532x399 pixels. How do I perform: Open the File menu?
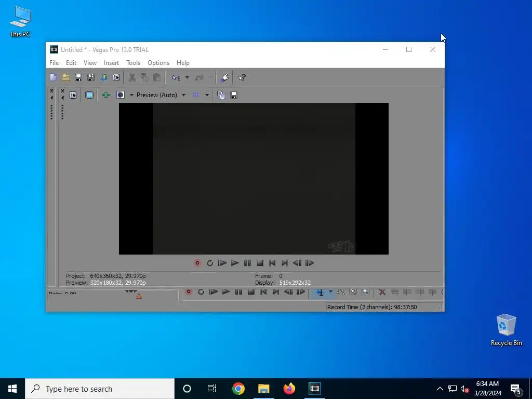(x=54, y=63)
